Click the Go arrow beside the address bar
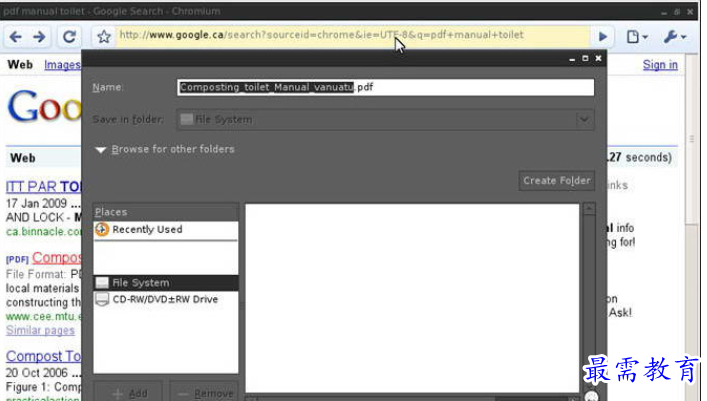Screen dimensions: 707x401 (602, 37)
